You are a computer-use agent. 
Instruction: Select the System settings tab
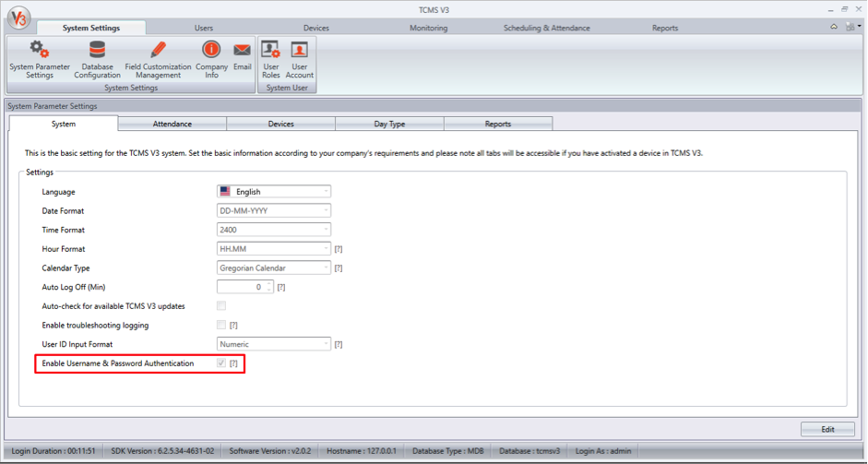pos(64,124)
